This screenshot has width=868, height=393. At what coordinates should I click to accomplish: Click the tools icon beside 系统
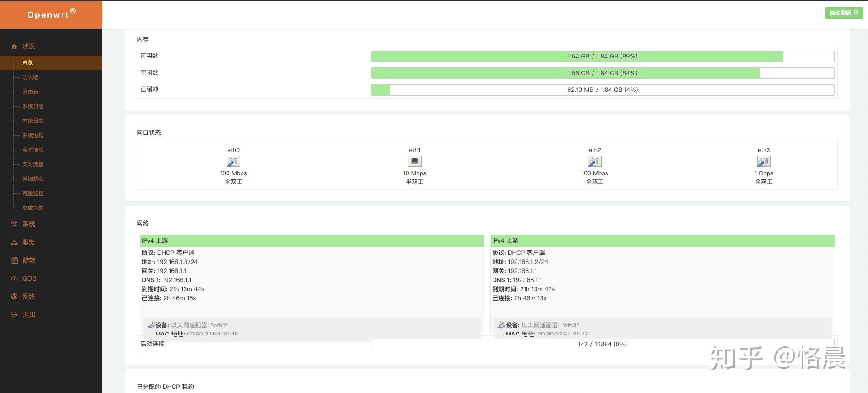tap(14, 224)
